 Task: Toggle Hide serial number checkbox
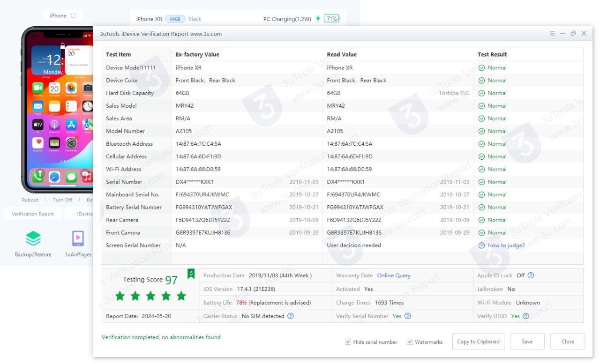click(x=348, y=342)
